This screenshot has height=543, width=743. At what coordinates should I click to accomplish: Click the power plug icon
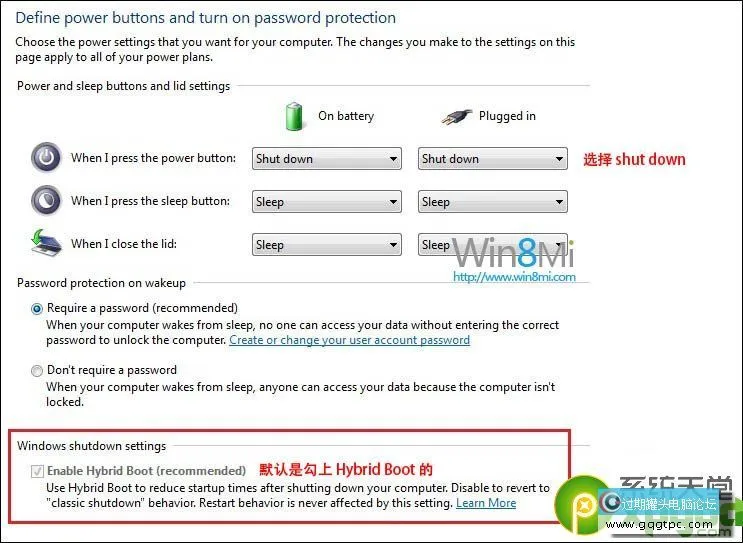coord(456,117)
